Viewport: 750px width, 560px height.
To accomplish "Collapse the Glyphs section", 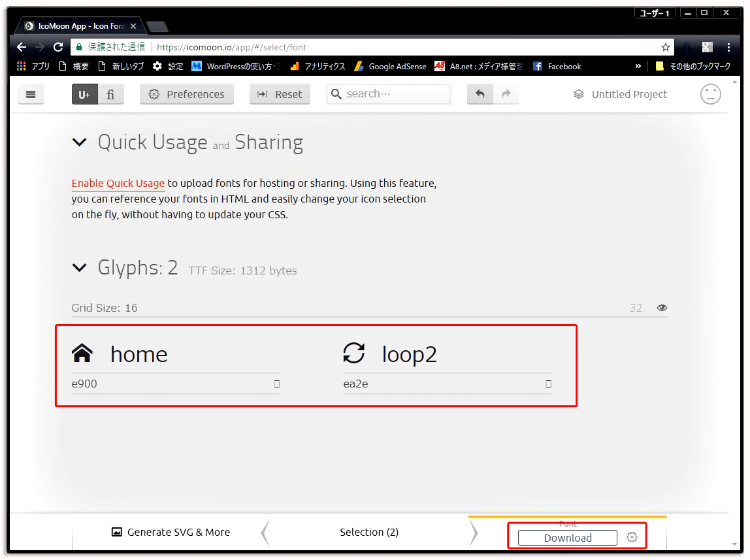I will click(x=79, y=268).
